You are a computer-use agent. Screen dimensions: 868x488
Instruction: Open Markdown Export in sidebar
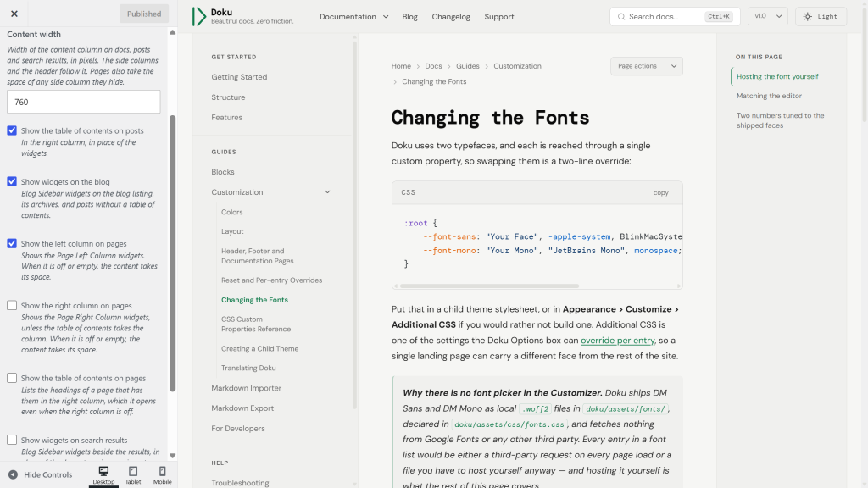[242, 408]
